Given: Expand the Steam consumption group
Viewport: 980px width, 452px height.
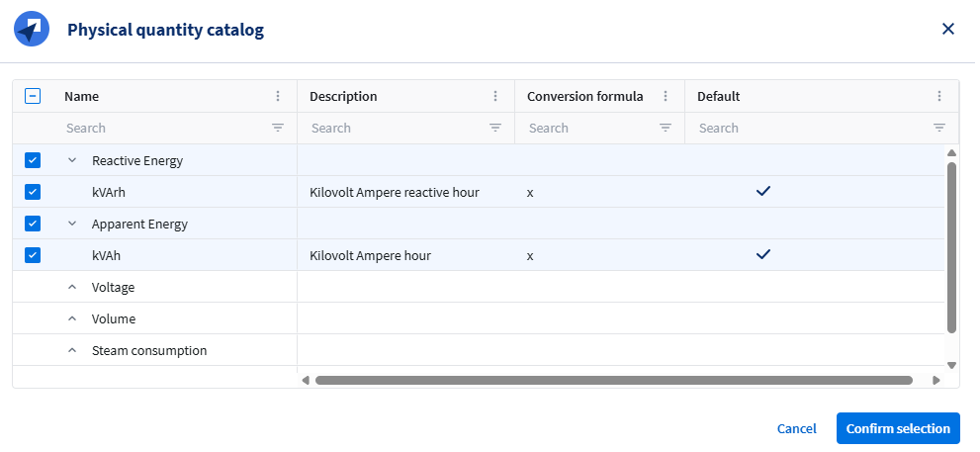Looking at the screenshot, I should 72,350.
